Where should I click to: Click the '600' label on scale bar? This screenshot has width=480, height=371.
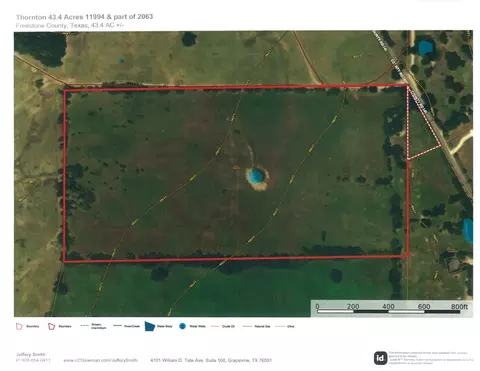tap(424, 306)
